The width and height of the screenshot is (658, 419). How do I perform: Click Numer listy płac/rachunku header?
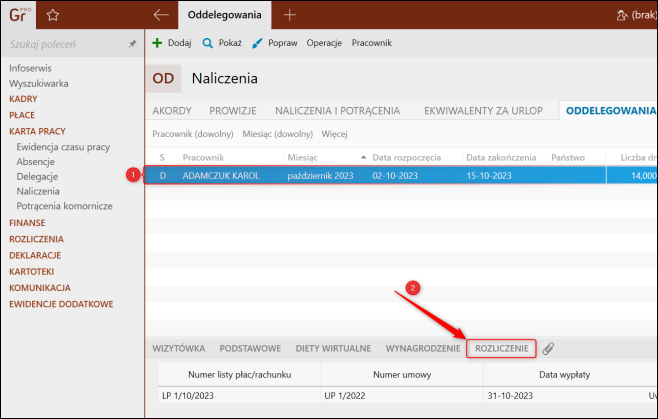click(240, 374)
